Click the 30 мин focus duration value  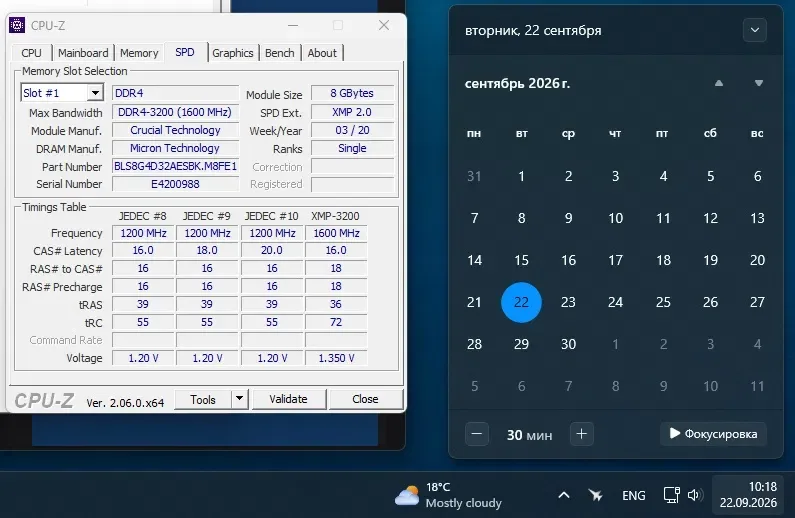click(x=529, y=435)
